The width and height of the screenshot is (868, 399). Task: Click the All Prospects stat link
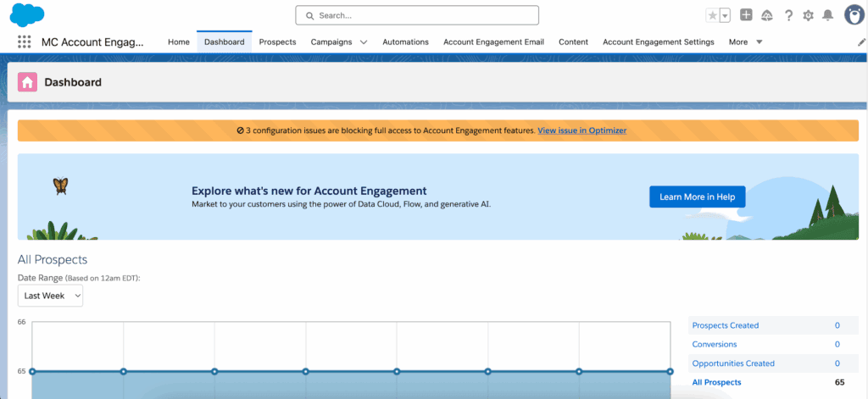[x=717, y=382]
